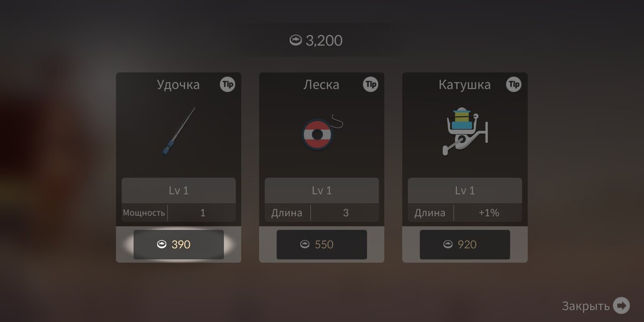The height and width of the screenshot is (322, 644).
Task: Click the Lv 1 bar under Катушка
Action: point(465,191)
